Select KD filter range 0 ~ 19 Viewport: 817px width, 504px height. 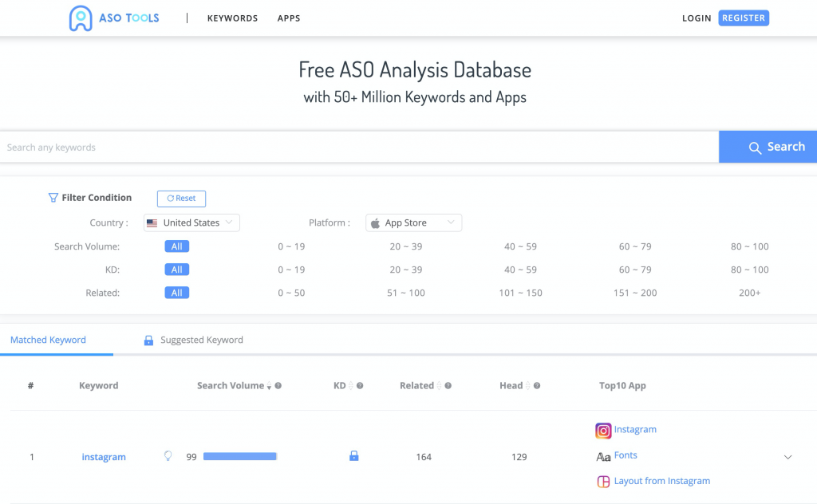point(291,270)
